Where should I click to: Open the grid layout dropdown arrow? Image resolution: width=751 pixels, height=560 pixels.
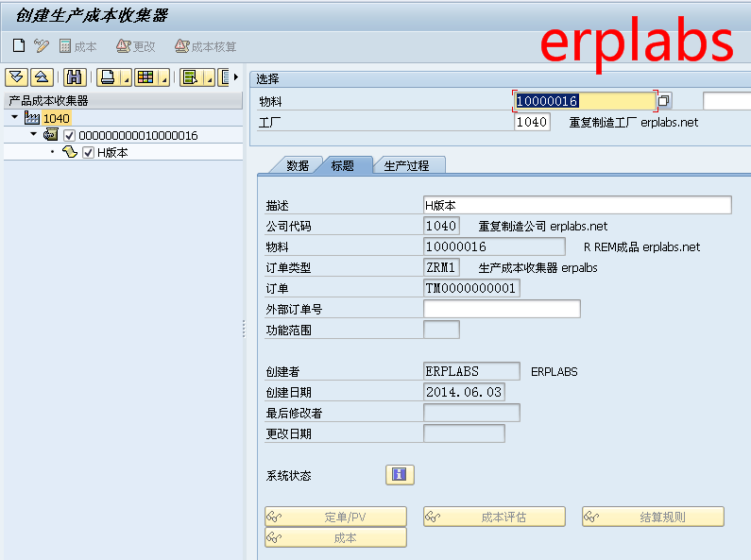tap(164, 77)
